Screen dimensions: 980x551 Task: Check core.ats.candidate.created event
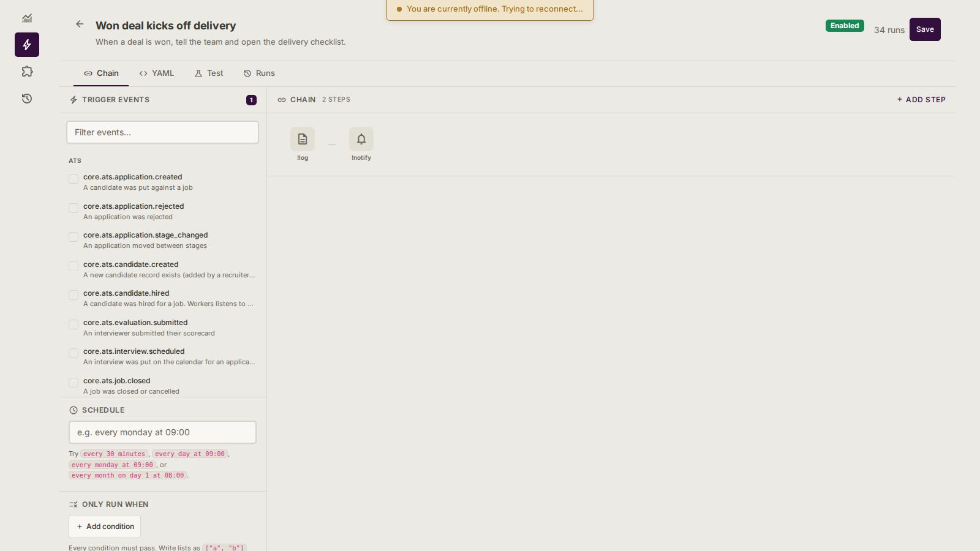coord(73,266)
